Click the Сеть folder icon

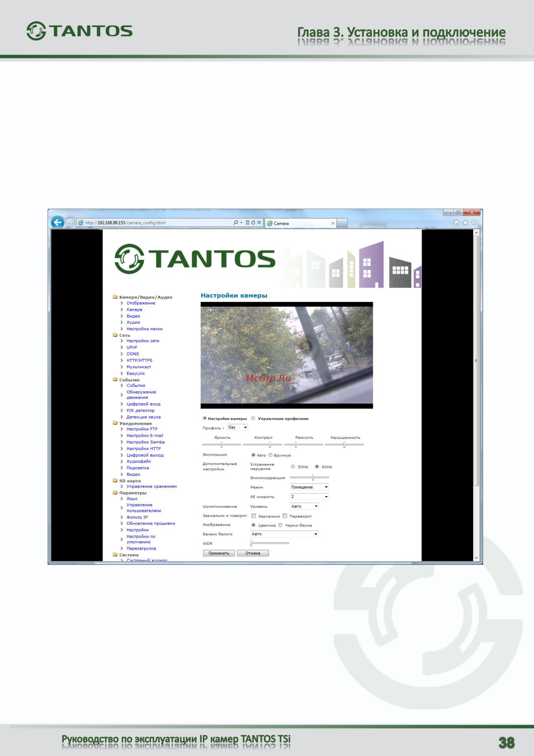[x=115, y=335]
